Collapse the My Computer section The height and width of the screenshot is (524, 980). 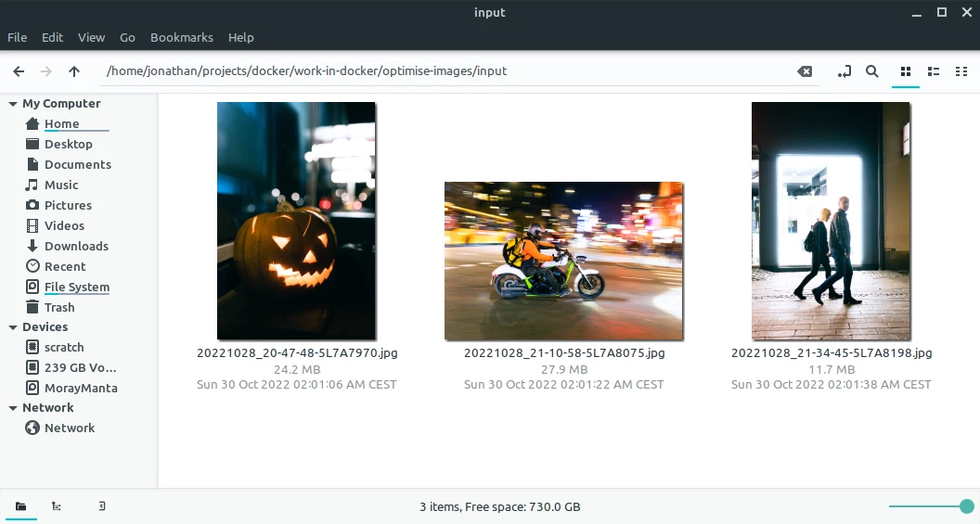12,104
